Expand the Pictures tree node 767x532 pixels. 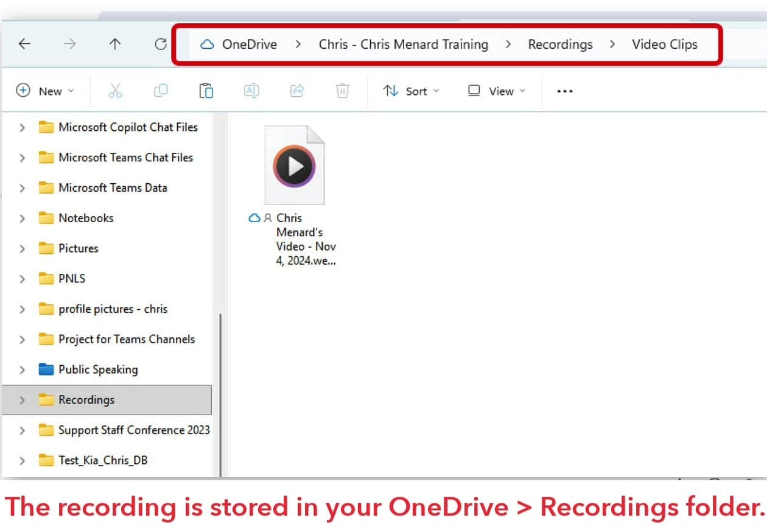tap(23, 248)
